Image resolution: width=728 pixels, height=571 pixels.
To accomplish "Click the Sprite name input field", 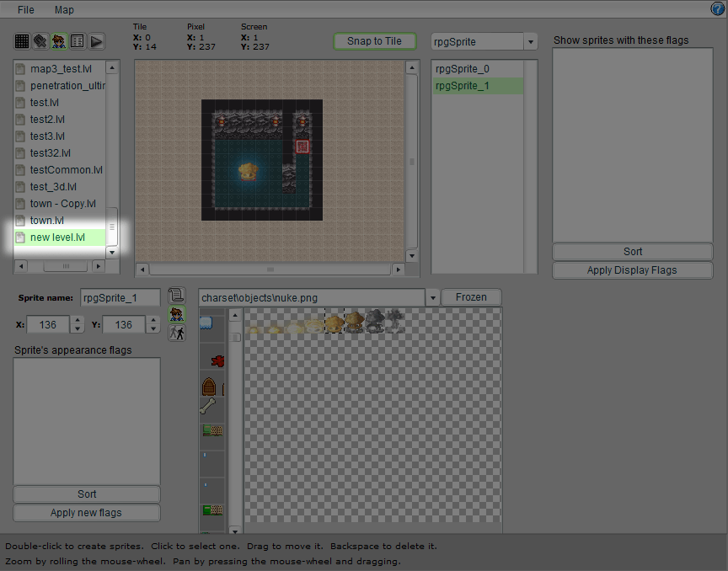I will point(120,298).
